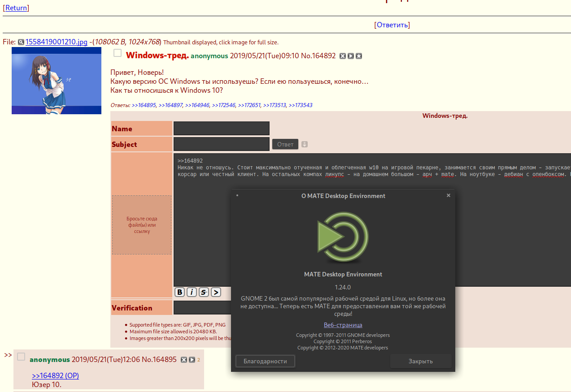Image resolution: width=571 pixels, height=392 pixels.
Task: Click the X icon on post No.164892
Action: pyautogui.click(x=343, y=56)
